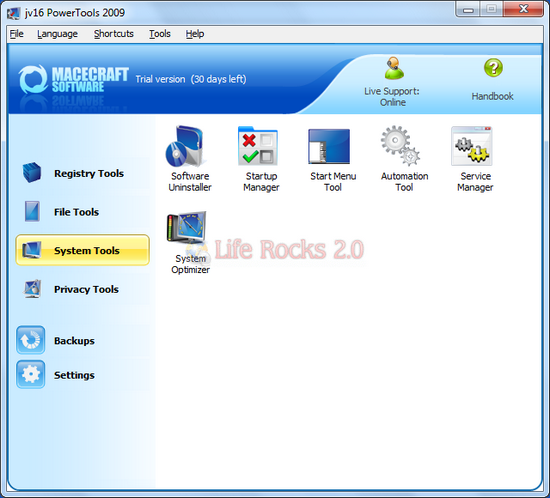The image size is (550, 498).
Task: Open the Software Uninstaller tool icon
Action: click(x=185, y=146)
